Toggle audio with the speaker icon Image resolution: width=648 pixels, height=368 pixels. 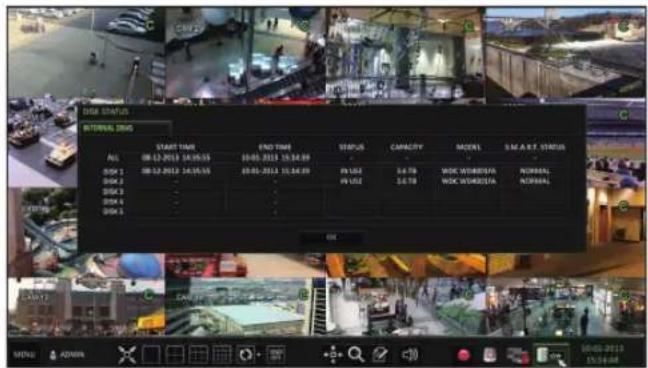[x=409, y=355]
